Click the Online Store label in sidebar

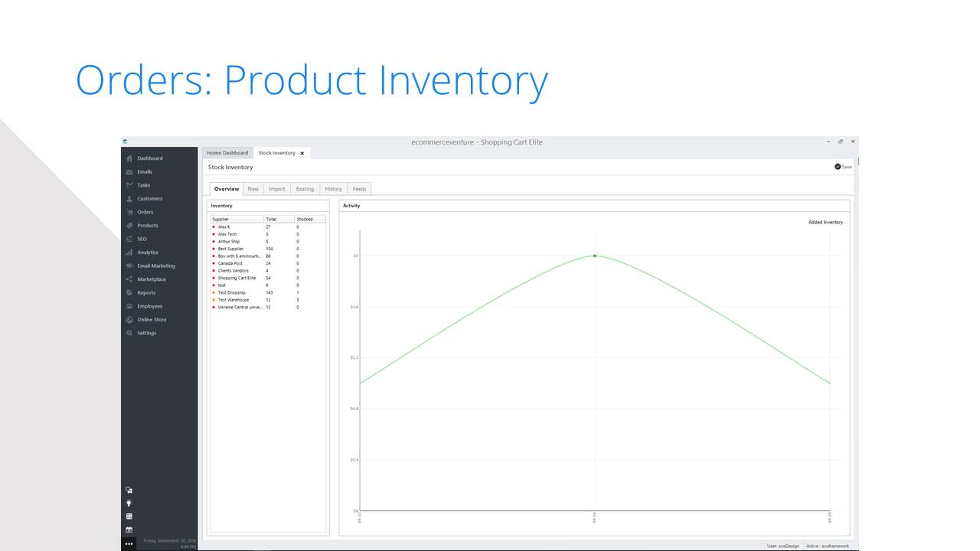point(152,320)
